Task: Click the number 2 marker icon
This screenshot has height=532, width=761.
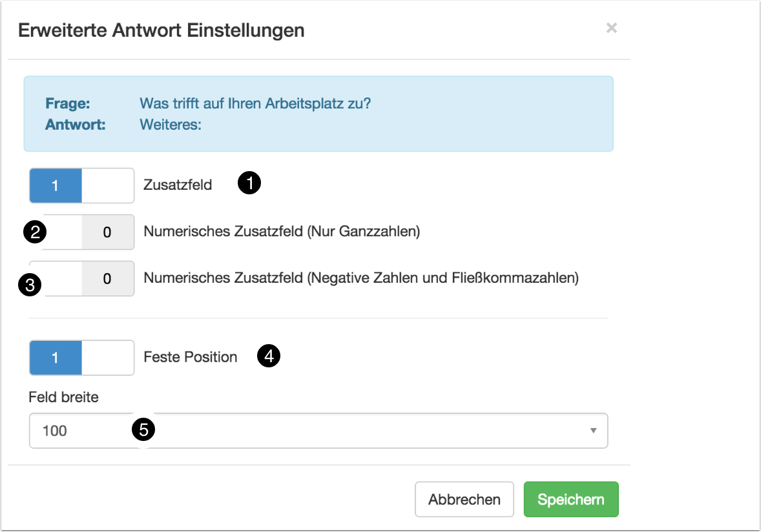Action: point(34,232)
